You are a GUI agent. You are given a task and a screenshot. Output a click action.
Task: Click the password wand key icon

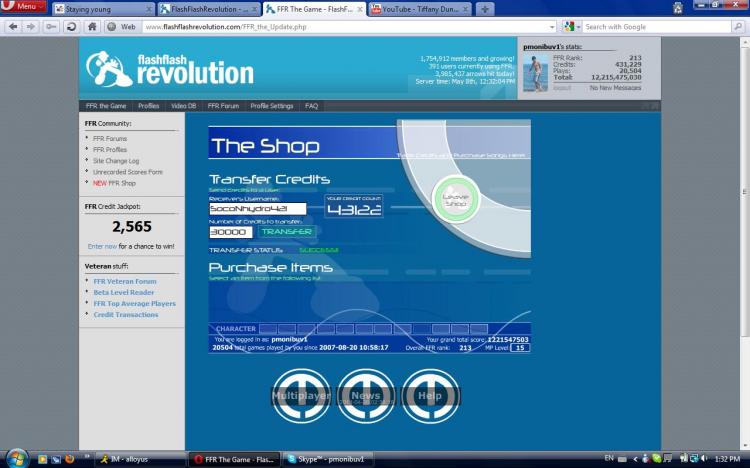point(51,27)
